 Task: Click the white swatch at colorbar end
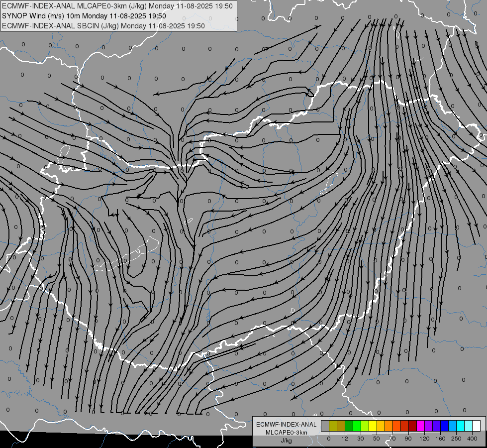coord(477,426)
